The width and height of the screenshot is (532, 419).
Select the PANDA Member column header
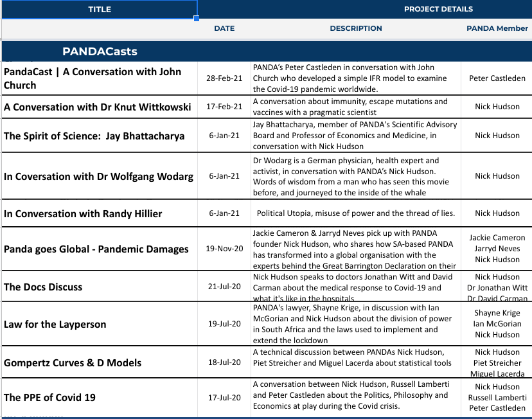point(497,28)
